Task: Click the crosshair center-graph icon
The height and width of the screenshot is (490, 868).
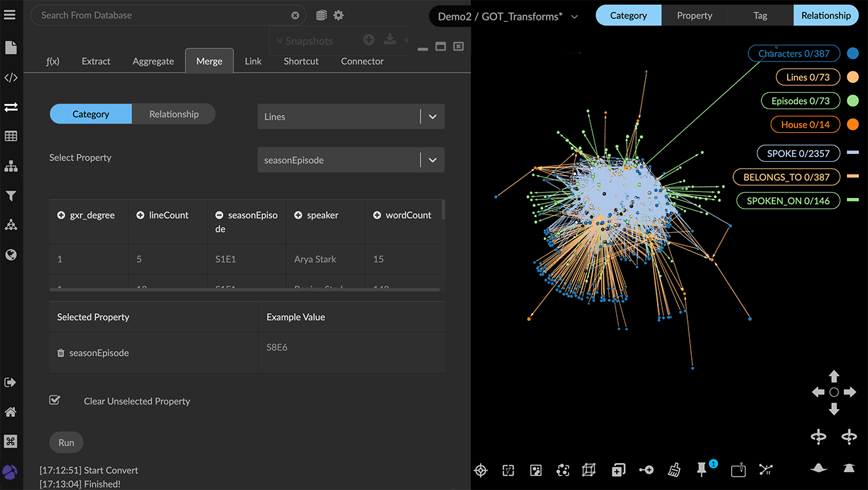Action: pyautogui.click(x=481, y=470)
